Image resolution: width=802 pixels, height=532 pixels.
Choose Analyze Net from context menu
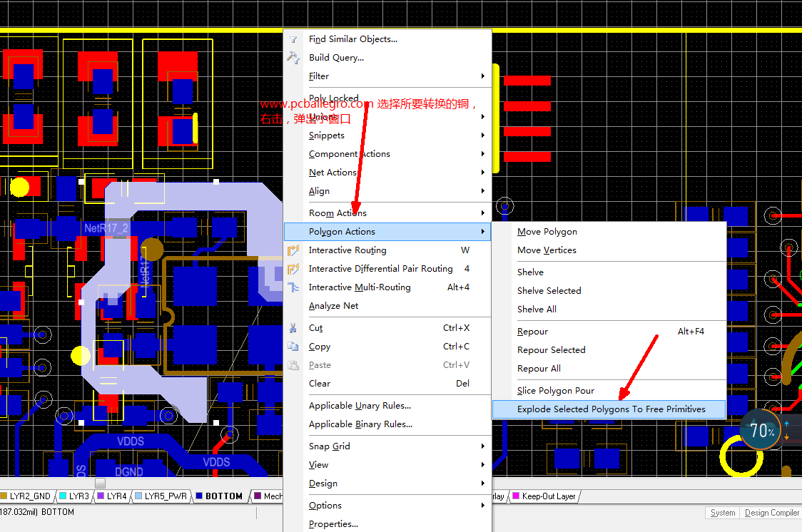point(387,306)
